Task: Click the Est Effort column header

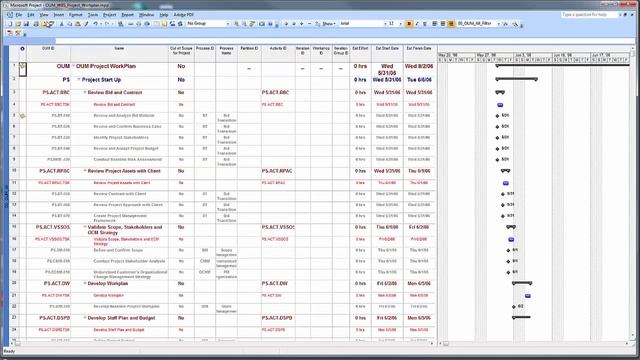Action: (360, 53)
